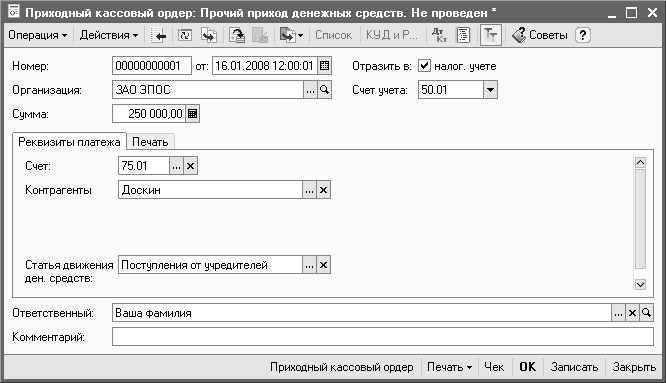This screenshot has height=383, width=666.
Task: Click the document structure report icon
Action: pos(463,35)
